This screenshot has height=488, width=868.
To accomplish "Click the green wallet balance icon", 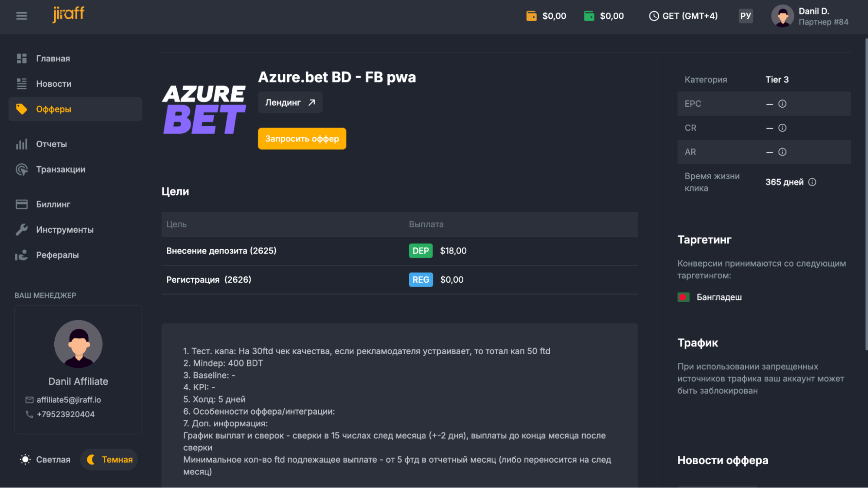I will pos(589,16).
